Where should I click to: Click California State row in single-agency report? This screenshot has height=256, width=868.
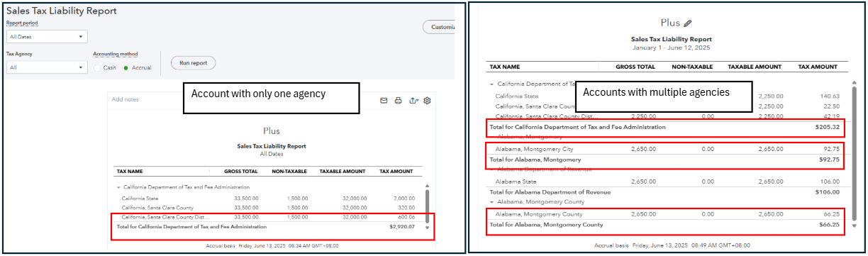pyautogui.click(x=140, y=199)
